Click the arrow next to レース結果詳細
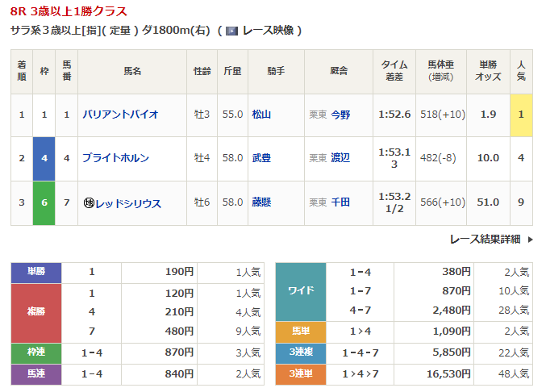Image resolution: width=546 pixels, height=392 pixels. click(x=530, y=240)
